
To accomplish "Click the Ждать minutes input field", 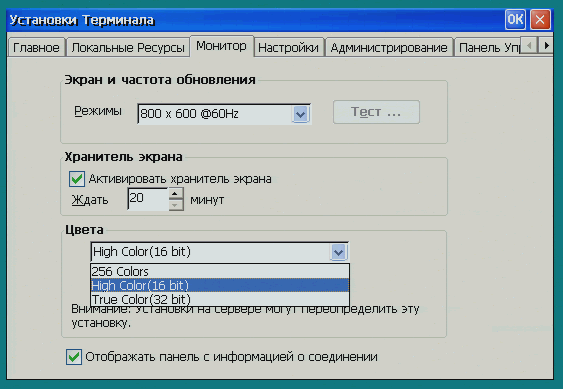I will point(148,198).
